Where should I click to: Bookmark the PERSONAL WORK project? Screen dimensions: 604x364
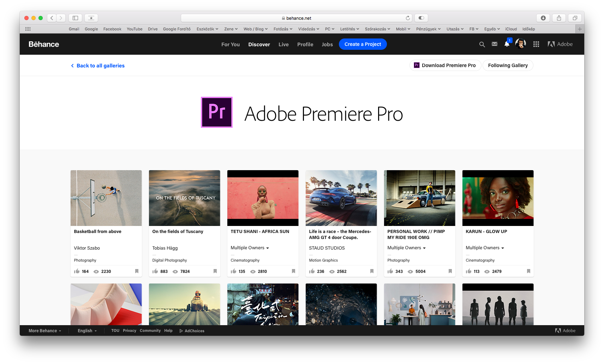[x=450, y=271]
